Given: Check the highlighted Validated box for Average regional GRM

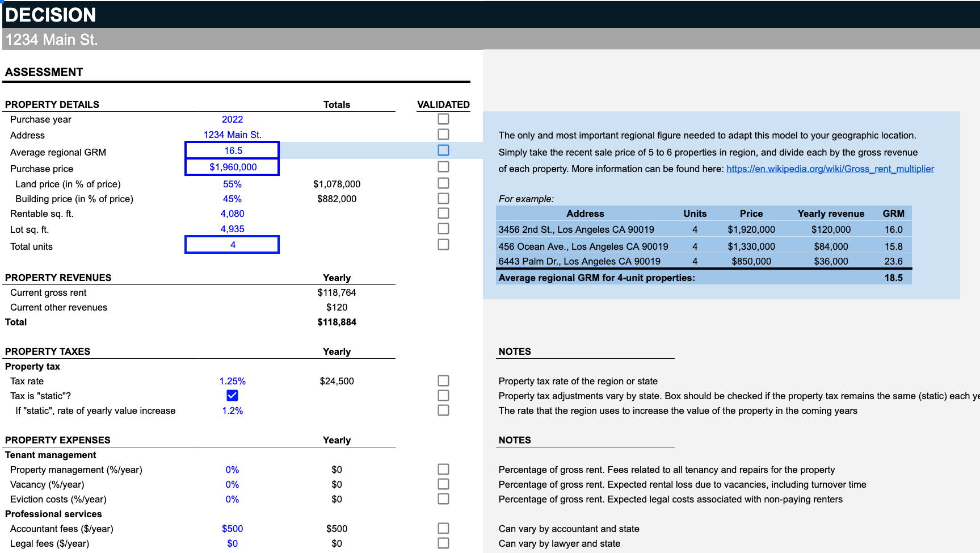Looking at the screenshot, I should (x=443, y=150).
